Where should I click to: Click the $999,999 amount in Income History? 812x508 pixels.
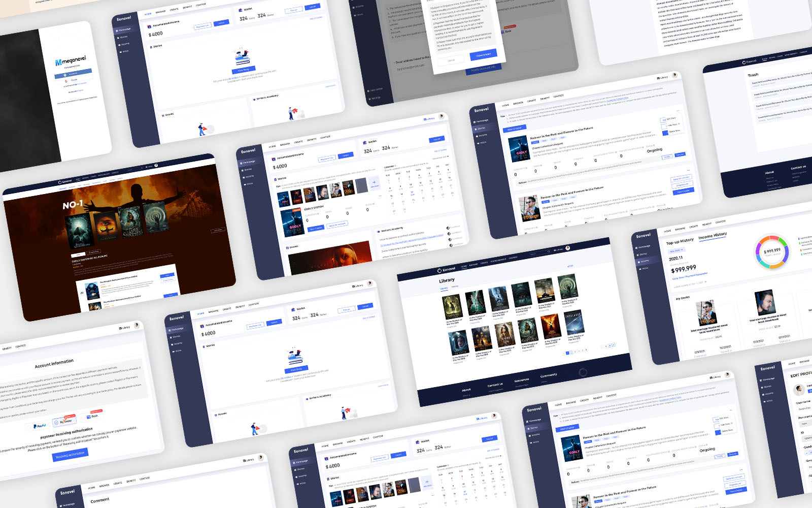tap(684, 269)
